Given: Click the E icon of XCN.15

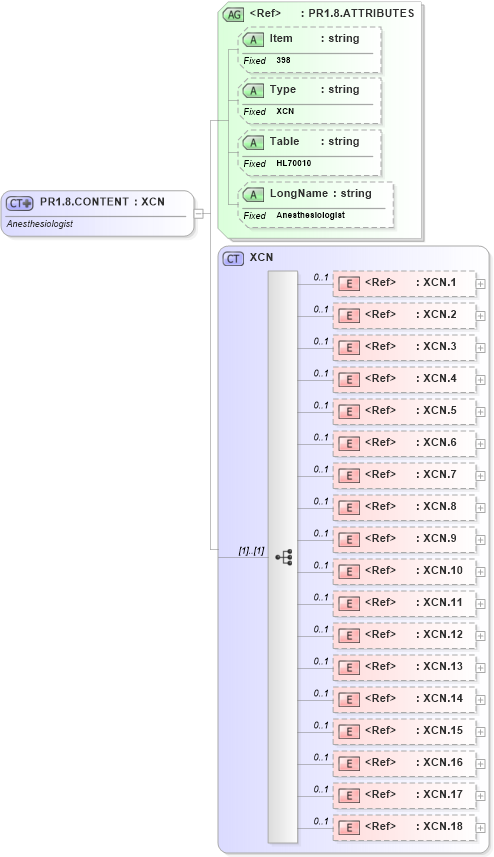Looking at the screenshot, I should pyautogui.click(x=349, y=731).
